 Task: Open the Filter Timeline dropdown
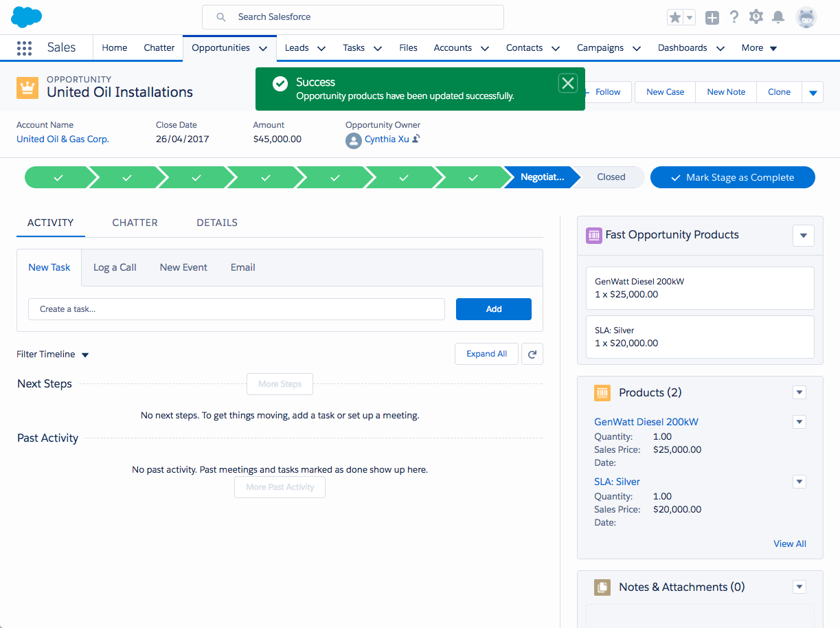[53, 355]
